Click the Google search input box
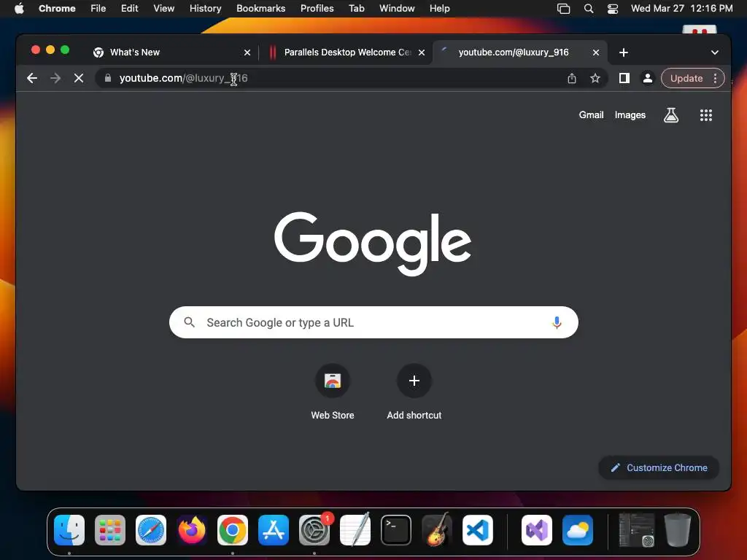The image size is (747, 560). 373,322
